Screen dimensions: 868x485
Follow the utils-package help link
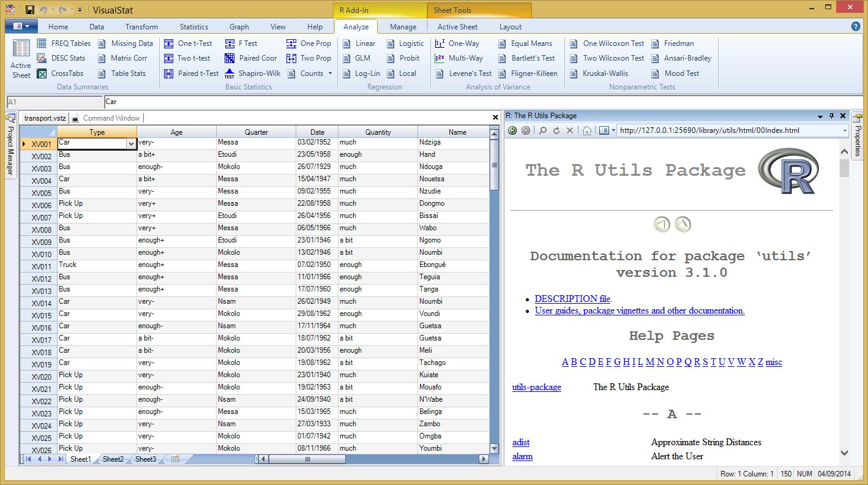537,387
